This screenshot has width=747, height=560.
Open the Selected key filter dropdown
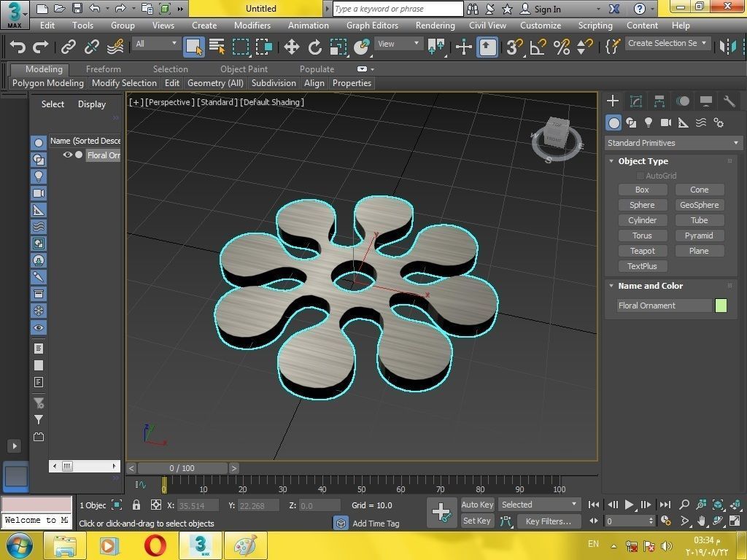(539, 505)
